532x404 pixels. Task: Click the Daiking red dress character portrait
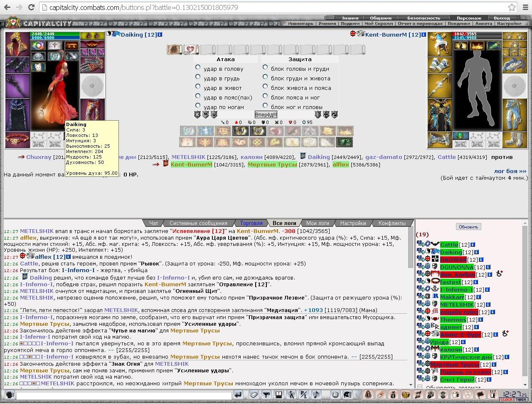click(54, 92)
